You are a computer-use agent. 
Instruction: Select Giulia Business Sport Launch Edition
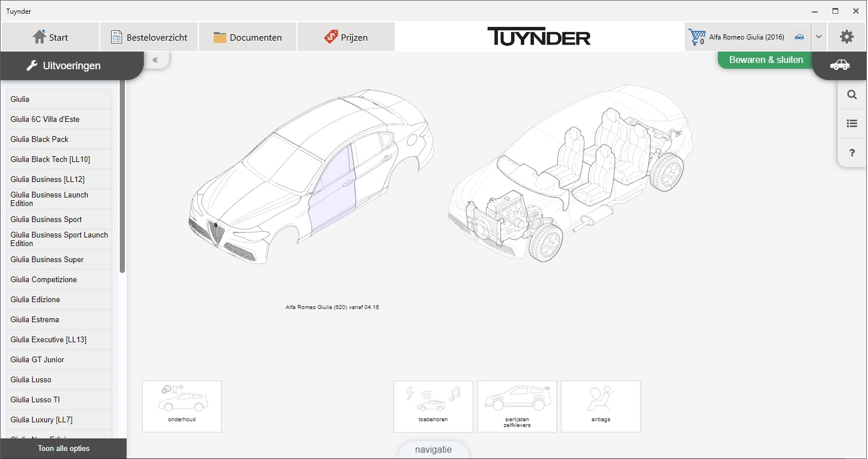pyautogui.click(x=59, y=239)
